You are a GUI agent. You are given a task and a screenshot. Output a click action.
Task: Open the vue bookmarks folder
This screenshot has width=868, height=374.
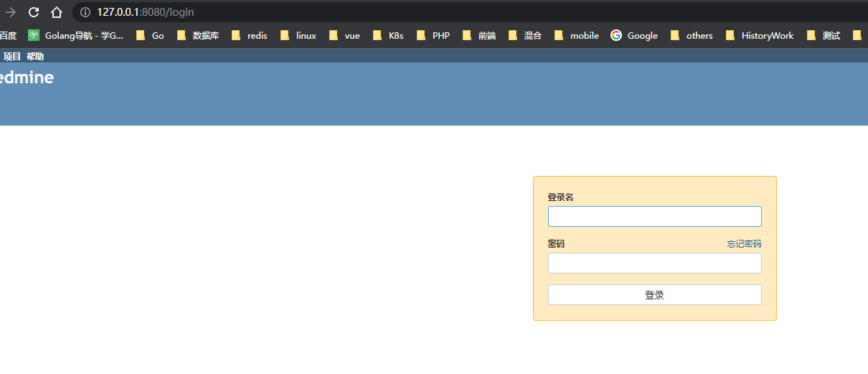[344, 35]
